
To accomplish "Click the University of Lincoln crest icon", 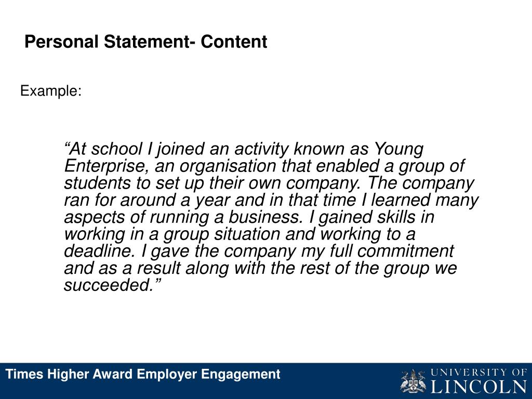I will [x=413, y=381].
